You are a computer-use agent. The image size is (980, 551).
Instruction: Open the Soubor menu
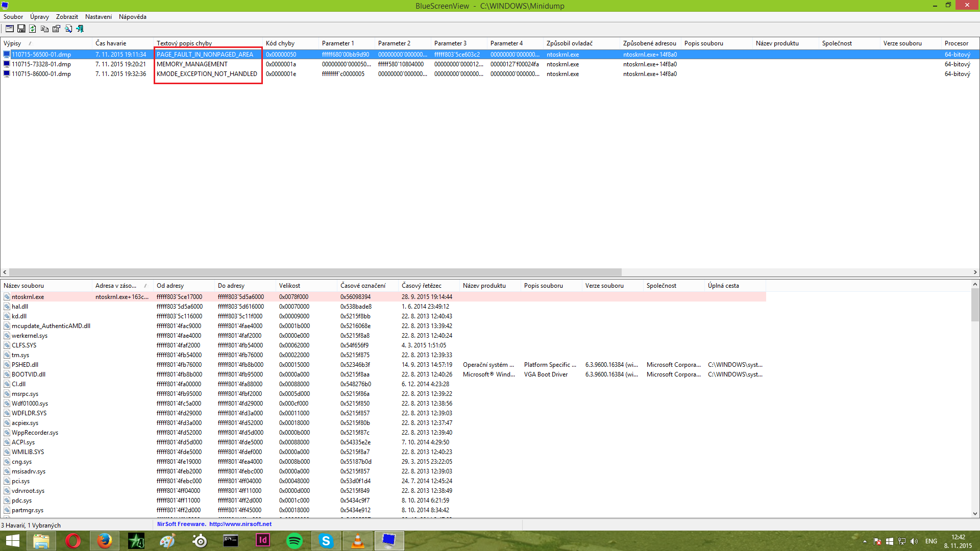click(13, 17)
